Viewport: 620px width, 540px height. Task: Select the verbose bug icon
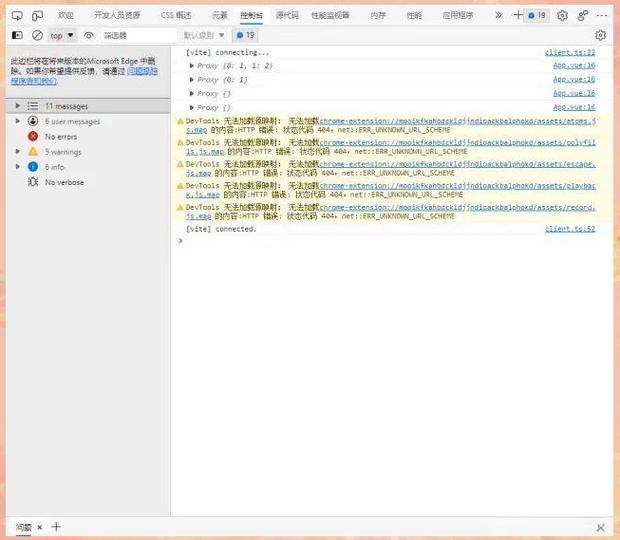pos(33,182)
